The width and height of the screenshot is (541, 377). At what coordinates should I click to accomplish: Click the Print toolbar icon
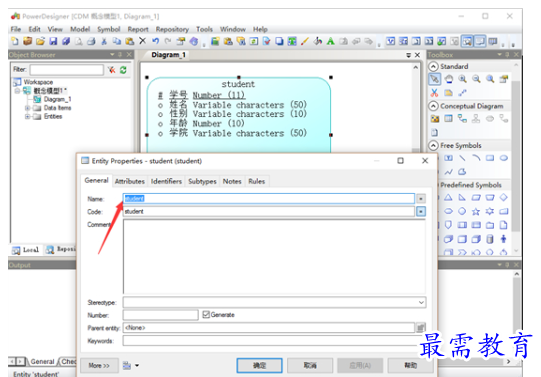(91, 41)
